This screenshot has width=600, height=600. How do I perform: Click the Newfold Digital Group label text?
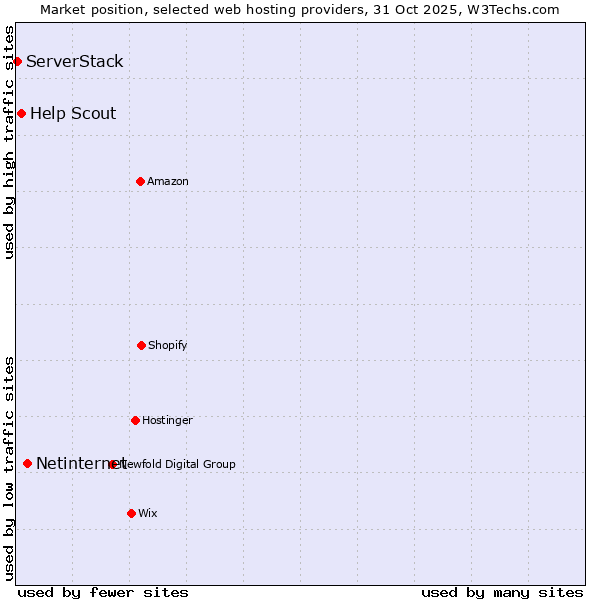(180, 464)
